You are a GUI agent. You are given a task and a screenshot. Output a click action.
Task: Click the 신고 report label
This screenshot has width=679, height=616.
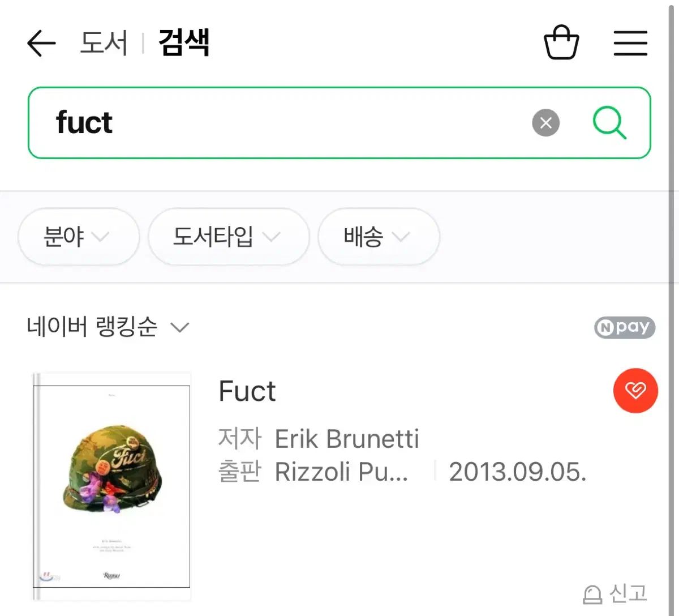[x=628, y=593]
